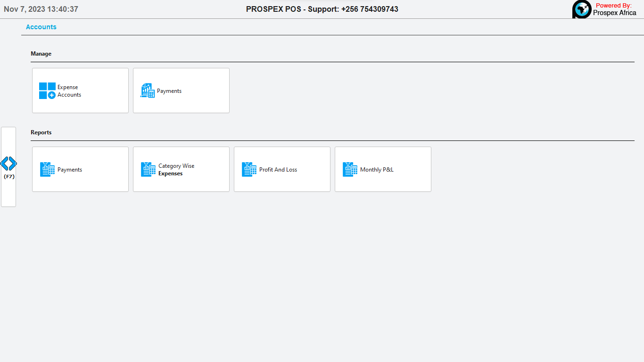
Task: Open the Payments label in Reports section
Action: click(70, 170)
